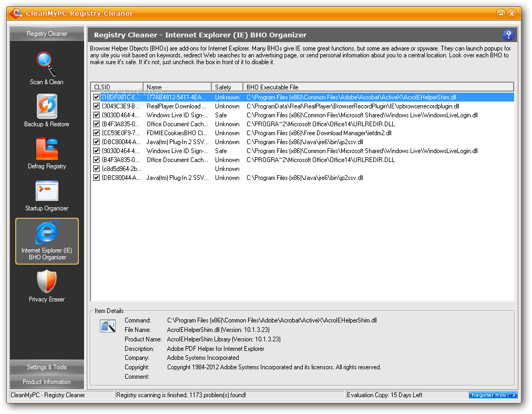Open the Scan & Clean tool
This screenshot has height=414, width=532.
click(x=46, y=68)
